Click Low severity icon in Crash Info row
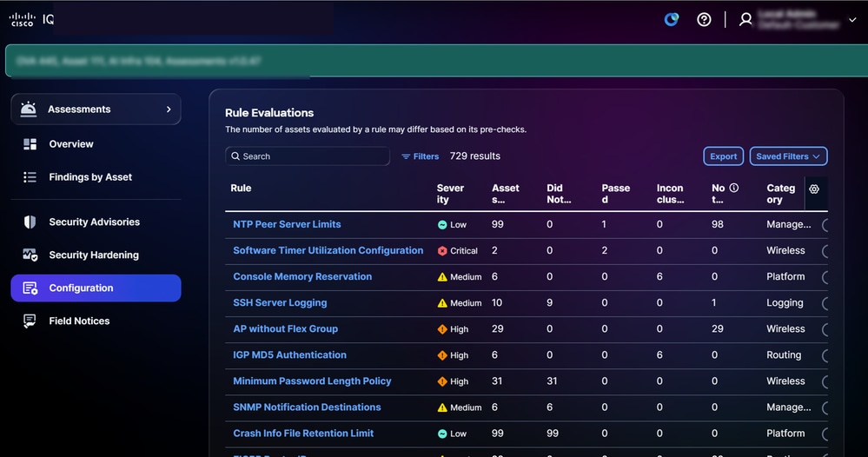Screen dimensions: 868x457 (x=442, y=434)
